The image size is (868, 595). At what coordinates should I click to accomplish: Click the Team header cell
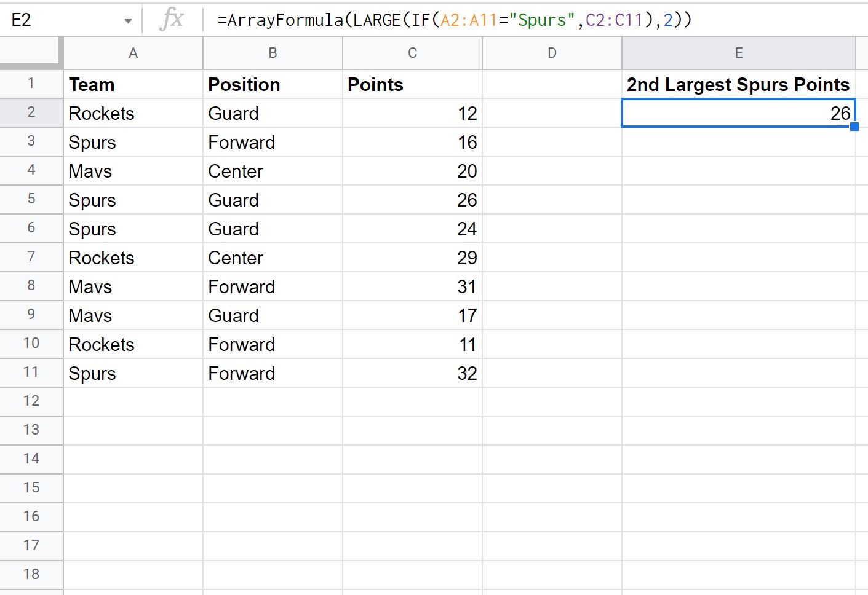[x=133, y=84]
